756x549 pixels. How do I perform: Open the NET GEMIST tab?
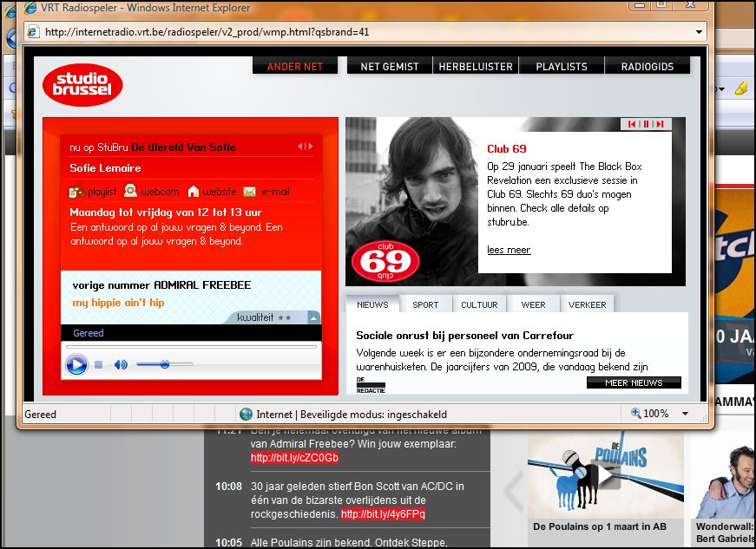point(390,66)
